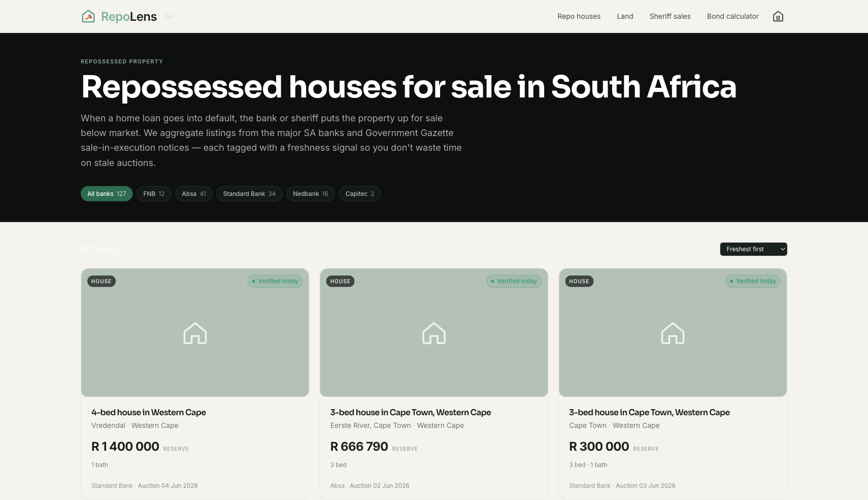The width and height of the screenshot is (868, 500).
Task: Filter listings by FNB
Action: (154, 194)
